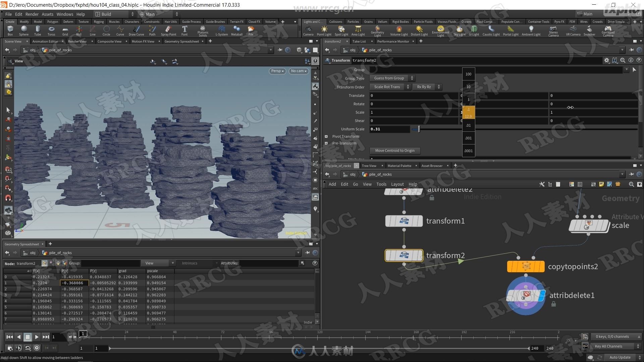644x362 pixels.
Task: Open rotation order Rx Ry Rz dropdown
Action: click(x=427, y=87)
